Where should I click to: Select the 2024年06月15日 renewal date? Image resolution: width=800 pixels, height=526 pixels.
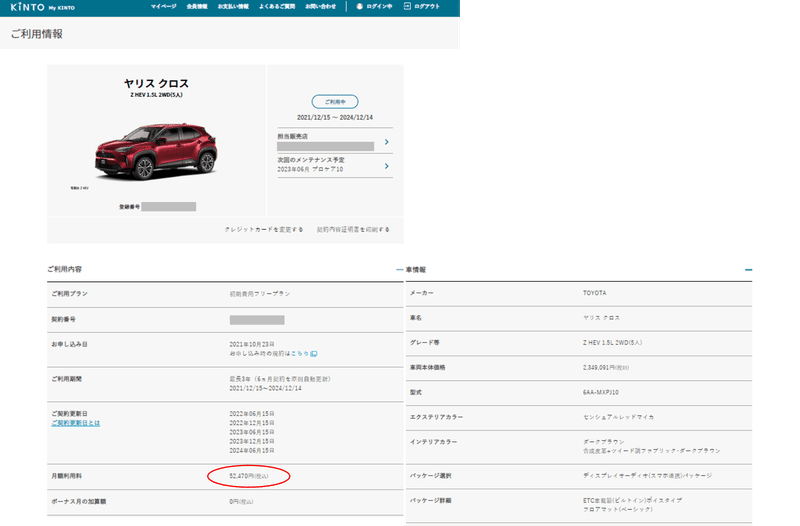pos(252,450)
